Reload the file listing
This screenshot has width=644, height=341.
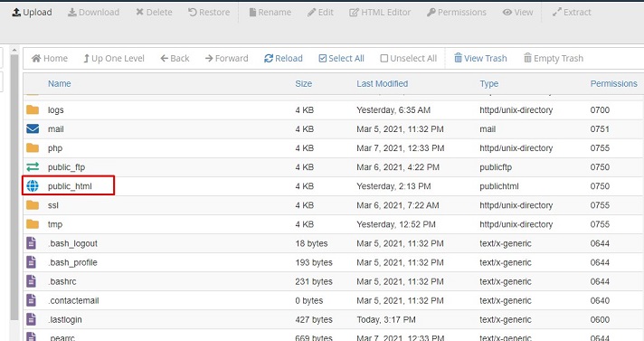point(283,58)
